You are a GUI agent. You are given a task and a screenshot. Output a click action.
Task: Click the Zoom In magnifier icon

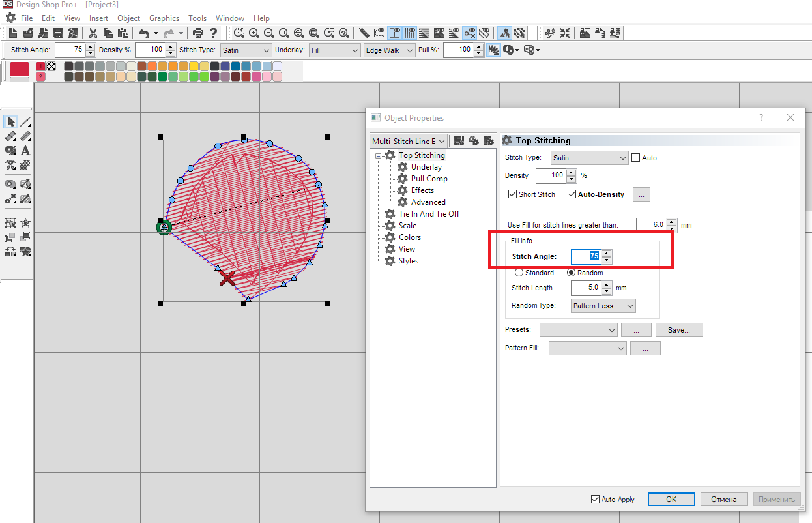tap(254, 33)
